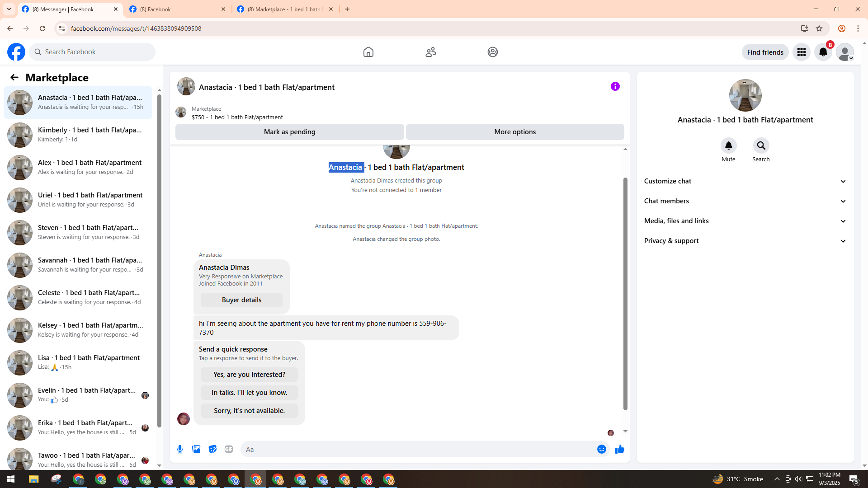Open a new browser tab
This screenshot has width=868, height=488.
[347, 9]
